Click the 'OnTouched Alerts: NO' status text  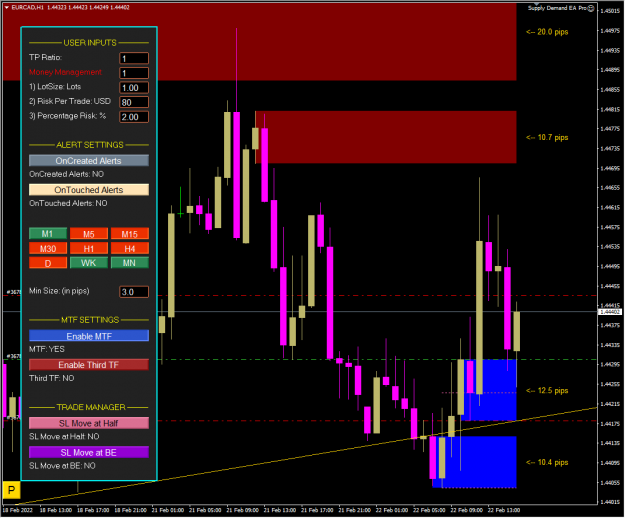point(68,203)
